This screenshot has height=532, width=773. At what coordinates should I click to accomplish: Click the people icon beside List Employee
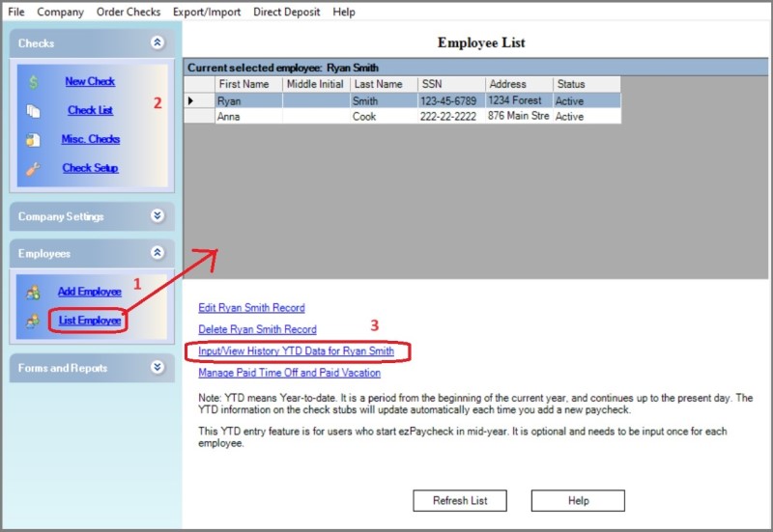(34, 321)
